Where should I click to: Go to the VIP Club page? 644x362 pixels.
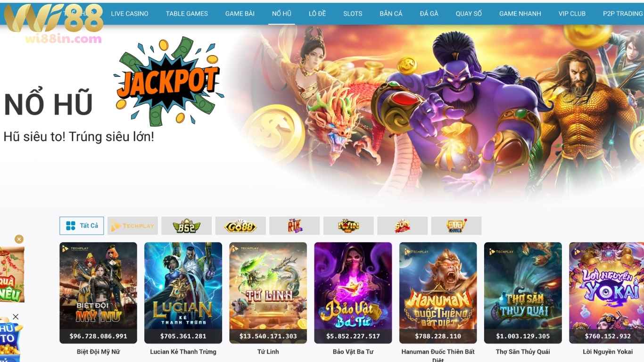pos(572,14)
